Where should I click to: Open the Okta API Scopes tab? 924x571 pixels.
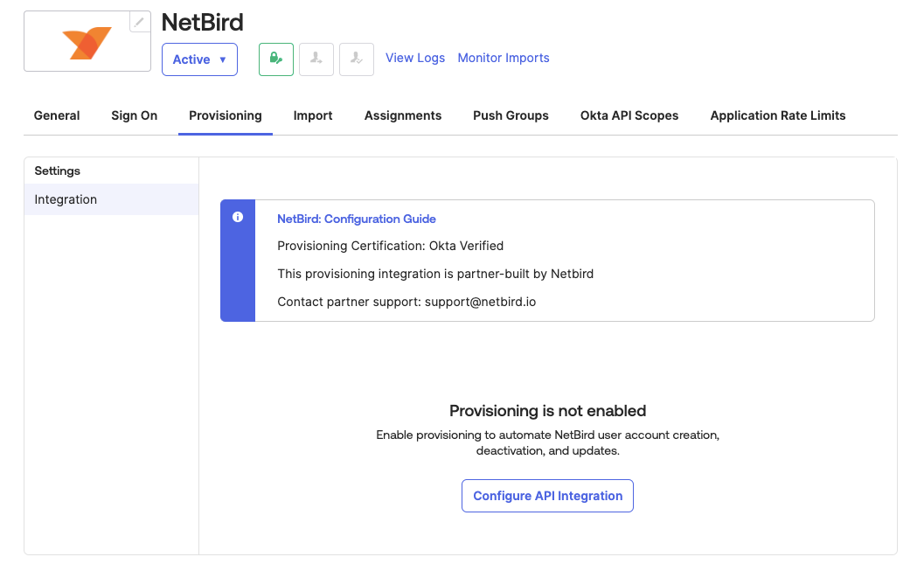pyautogui.click(x=629, y=115)
